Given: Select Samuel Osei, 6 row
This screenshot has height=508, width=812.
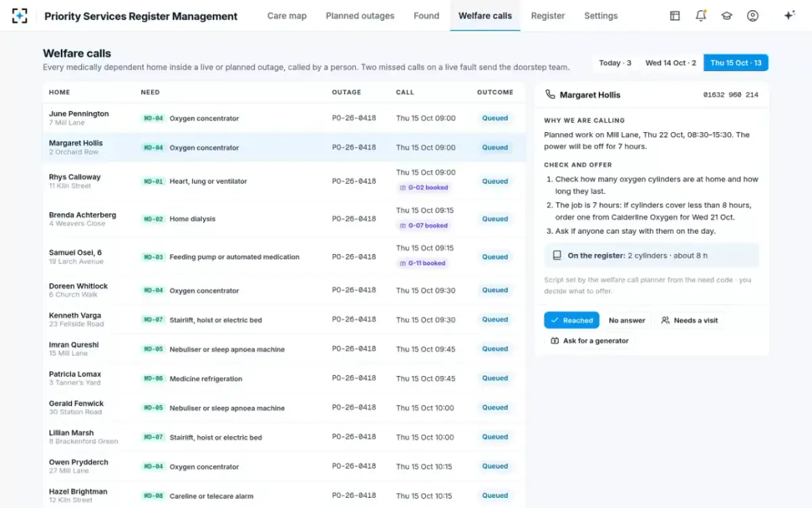Looking at the screenshot, I should click(x=284, y=257).
